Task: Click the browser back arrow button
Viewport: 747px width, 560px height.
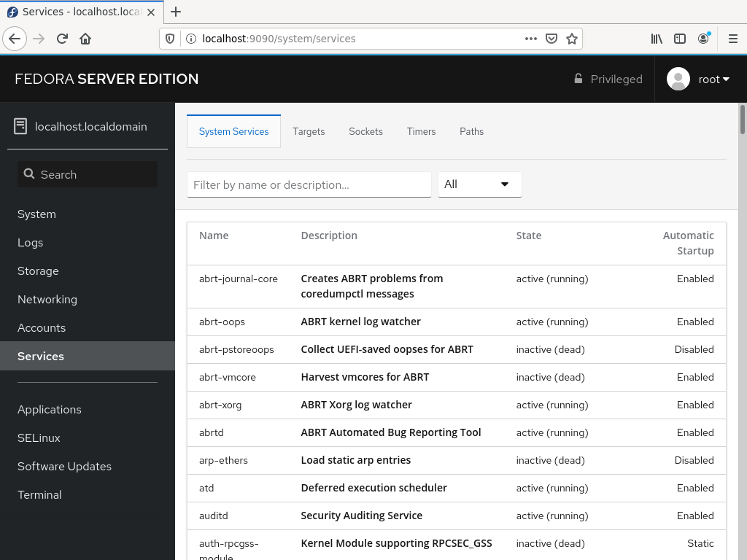Action: (x=15, y=39)
